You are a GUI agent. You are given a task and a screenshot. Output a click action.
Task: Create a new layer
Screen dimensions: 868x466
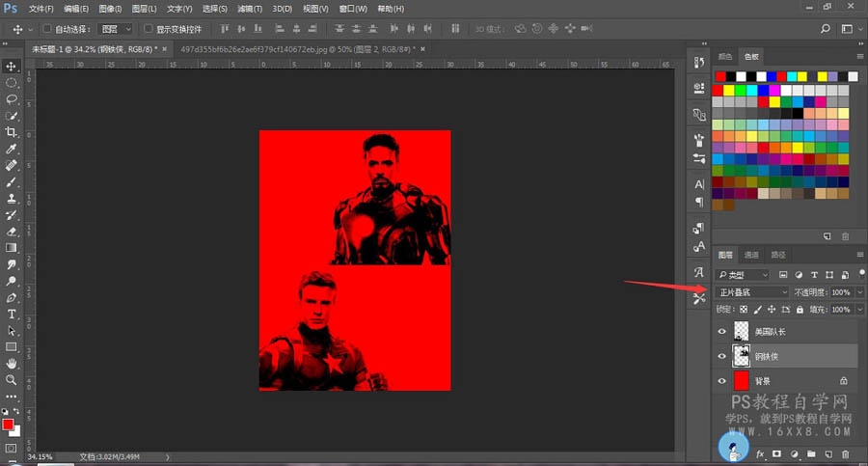tap(828, 454)
